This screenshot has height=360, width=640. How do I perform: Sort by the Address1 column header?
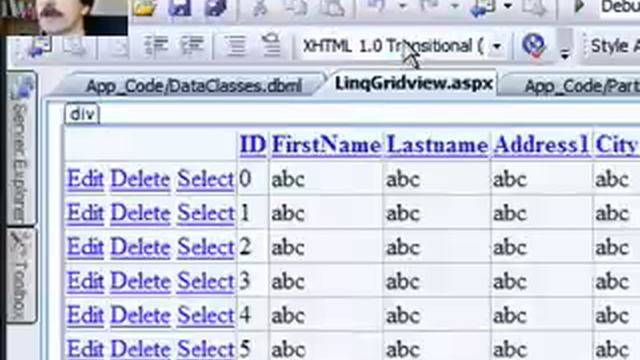tap(541, 144)
